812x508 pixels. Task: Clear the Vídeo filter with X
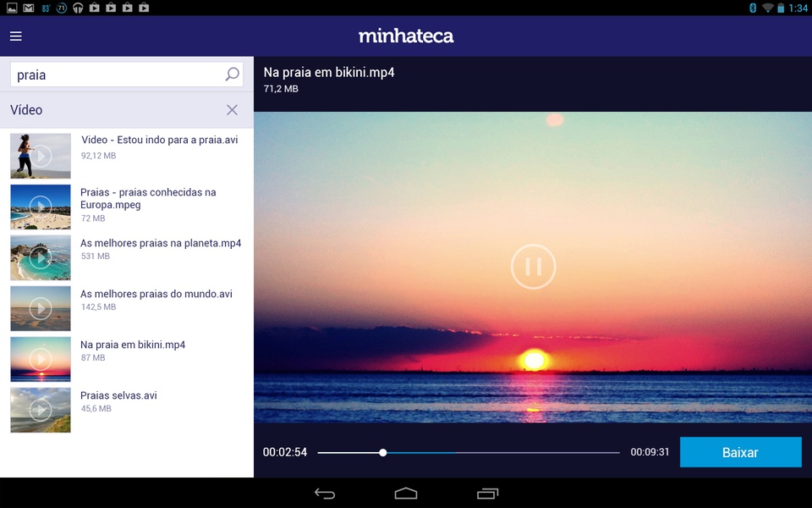click(232, 109)
